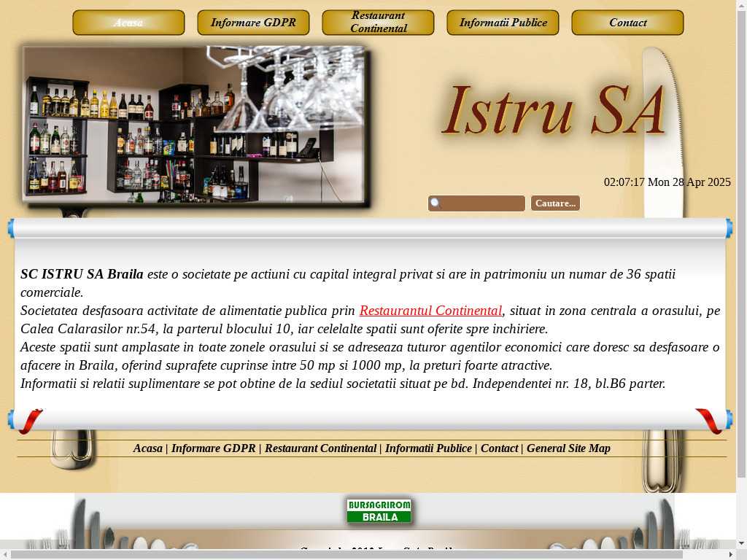
Task: Click the Istru SA site title
Action: pos(553,111)
